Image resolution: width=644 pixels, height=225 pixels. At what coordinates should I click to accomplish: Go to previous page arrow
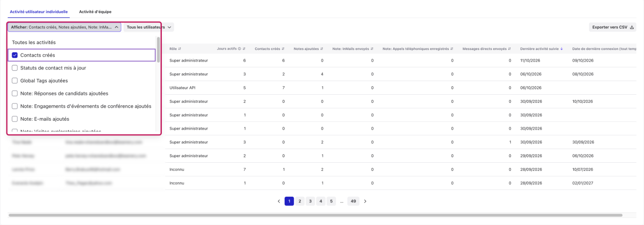tap(279, 201)
